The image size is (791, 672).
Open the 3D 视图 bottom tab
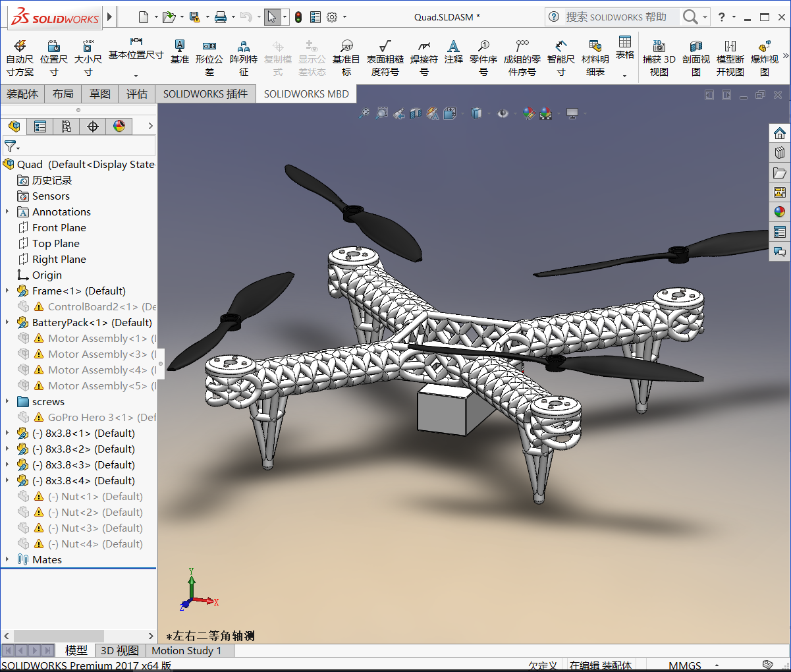click(x=119, y=650)
